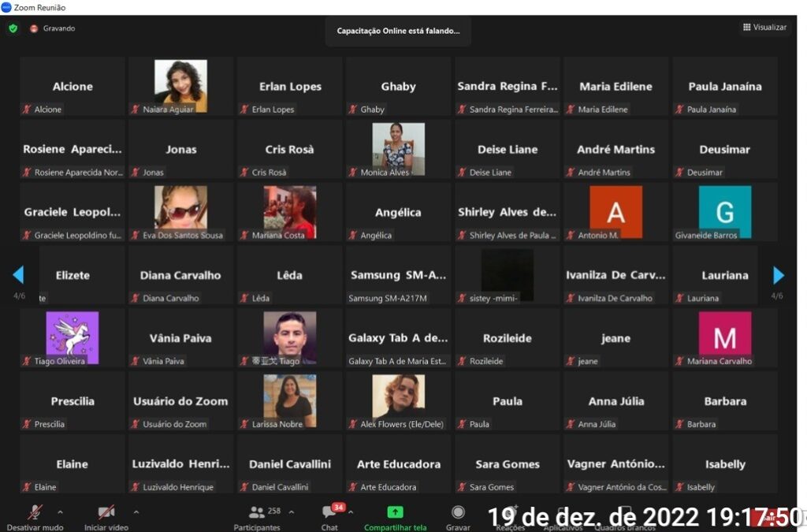Expand audio options chevron beside microphone
807x532 pixels.
[61, 512]
